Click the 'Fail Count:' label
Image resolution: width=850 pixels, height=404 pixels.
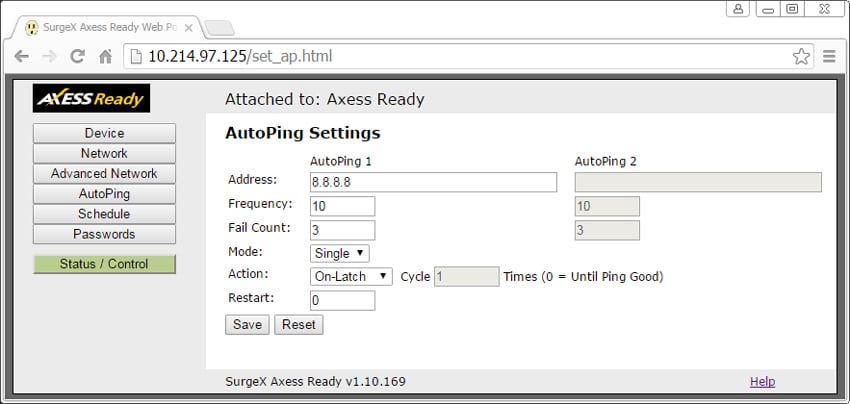tap(259, 228)
